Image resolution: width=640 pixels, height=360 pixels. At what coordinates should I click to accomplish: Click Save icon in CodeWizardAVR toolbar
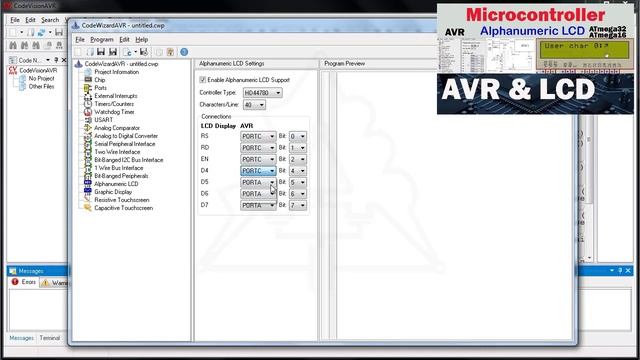point(101,52)
